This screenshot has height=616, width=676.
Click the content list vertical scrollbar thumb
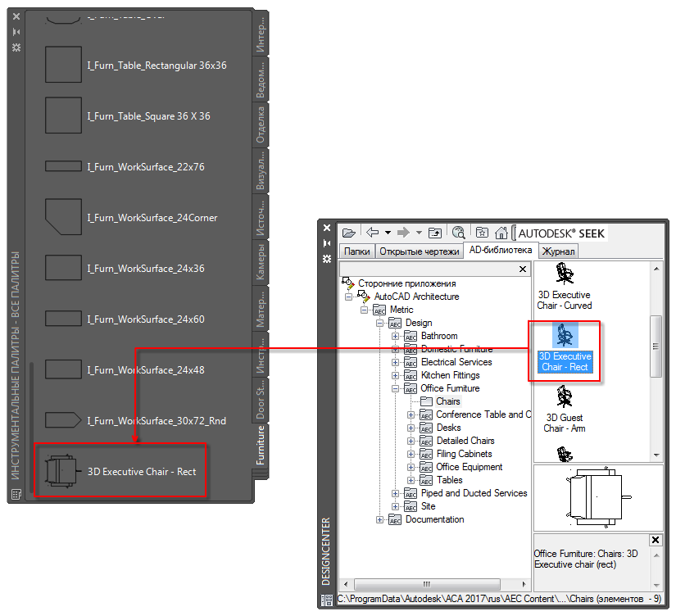656,346
